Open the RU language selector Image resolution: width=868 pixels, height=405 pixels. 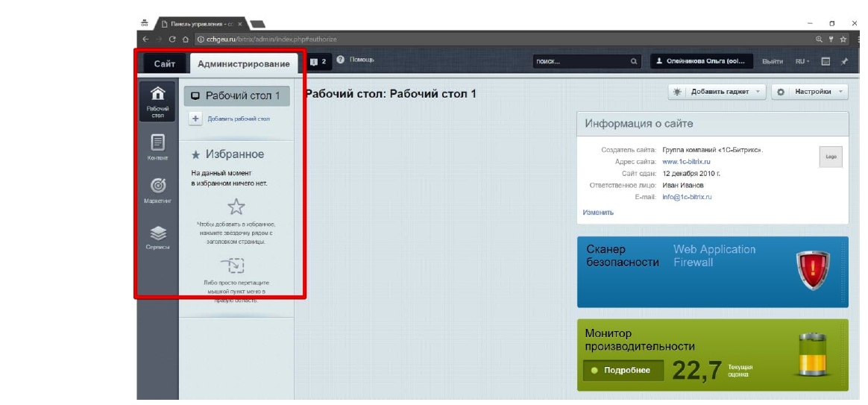click(x=802, y=62)
